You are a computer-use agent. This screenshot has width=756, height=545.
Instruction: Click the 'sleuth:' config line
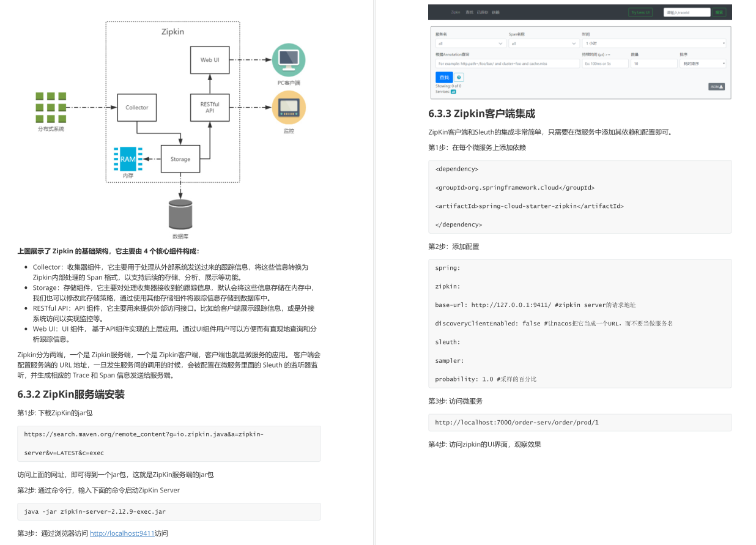point(448,342)
